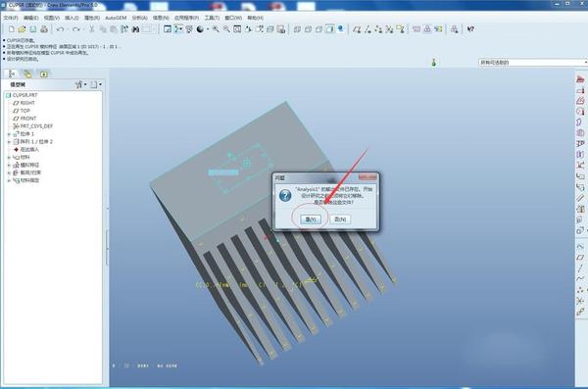The height and width of the screenshot is (389, 588).
Task: Click the Zoom Out magnifier
Action: coord(226,28)
